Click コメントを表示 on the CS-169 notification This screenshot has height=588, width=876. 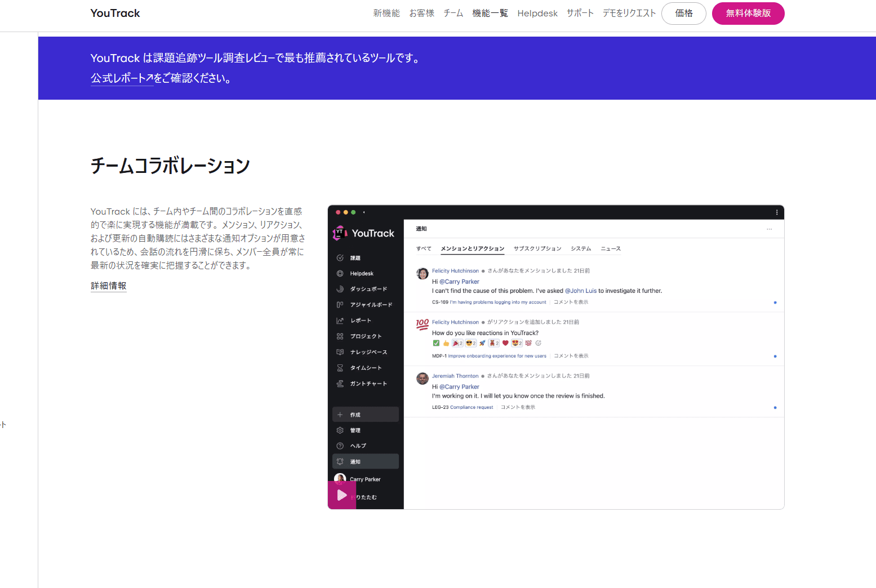pyautogui.click(x=571, y=302)
